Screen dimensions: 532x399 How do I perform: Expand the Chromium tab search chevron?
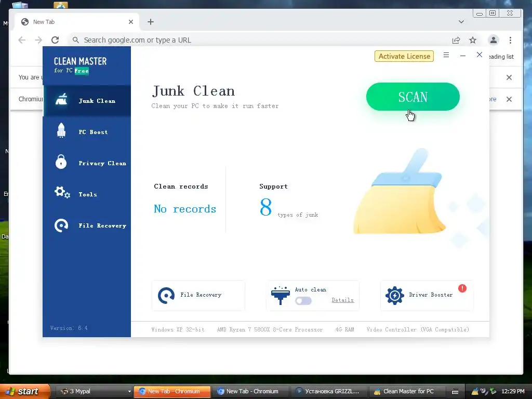coord(461,22)
